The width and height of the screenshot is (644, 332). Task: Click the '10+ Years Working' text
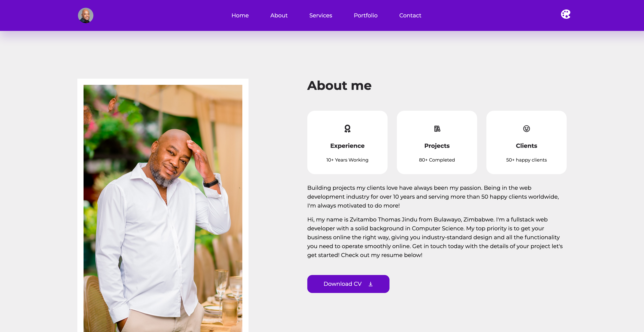(347, 160)
